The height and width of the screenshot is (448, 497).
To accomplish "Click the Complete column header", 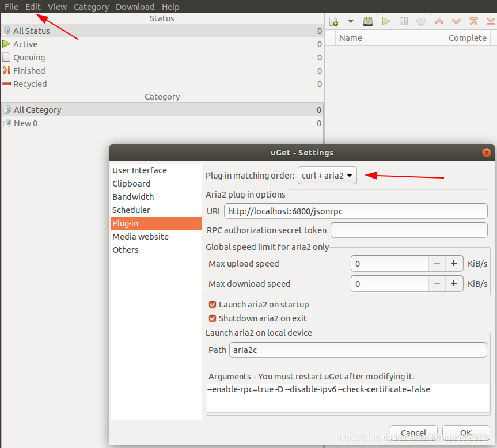I will [x=468, y=38].
